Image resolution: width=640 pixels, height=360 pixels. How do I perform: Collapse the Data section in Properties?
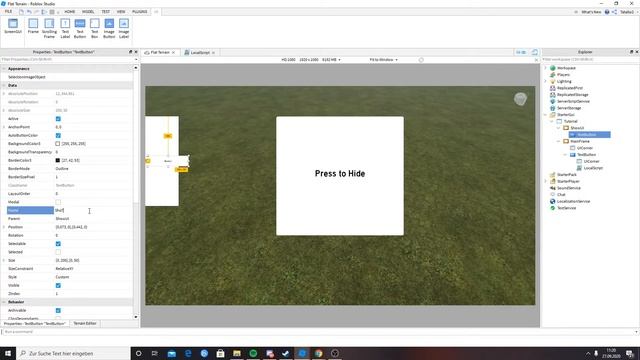[x=4, y=85]
